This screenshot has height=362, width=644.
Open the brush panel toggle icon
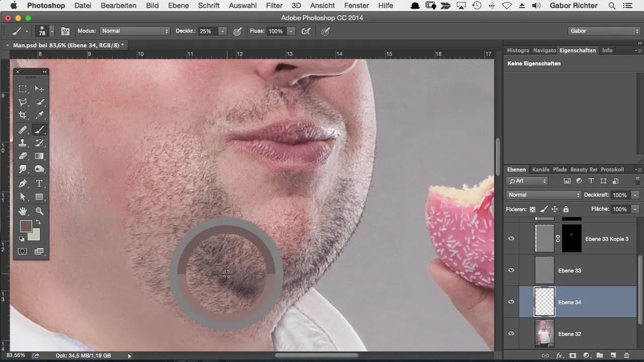click(x=65, y=31)
